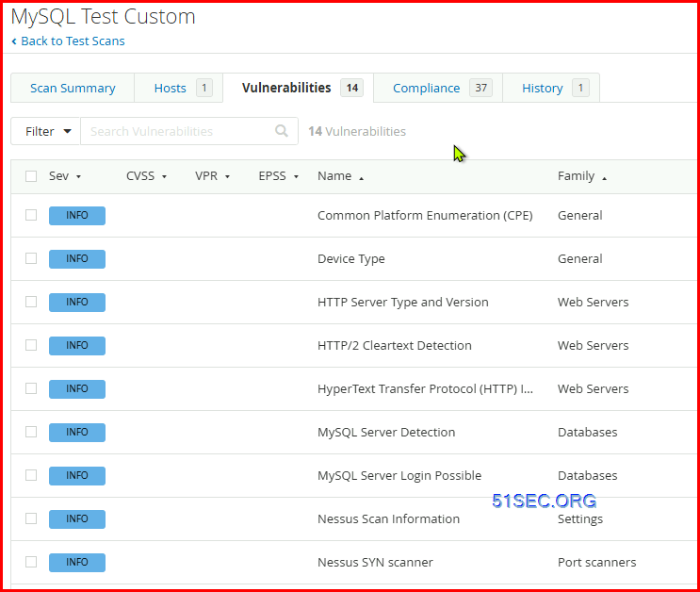700x592 pixels.
Task: Sort by the Name column
Action: (340, 176)
